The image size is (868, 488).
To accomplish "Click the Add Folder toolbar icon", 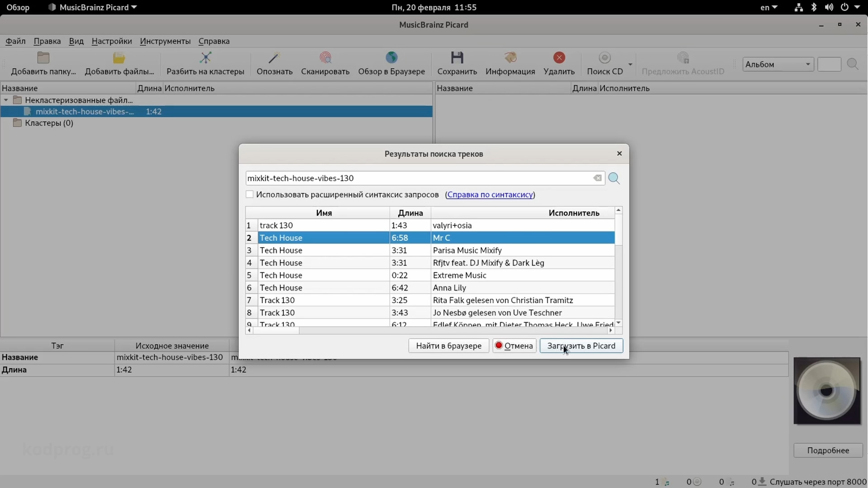I will click(43, 58).
